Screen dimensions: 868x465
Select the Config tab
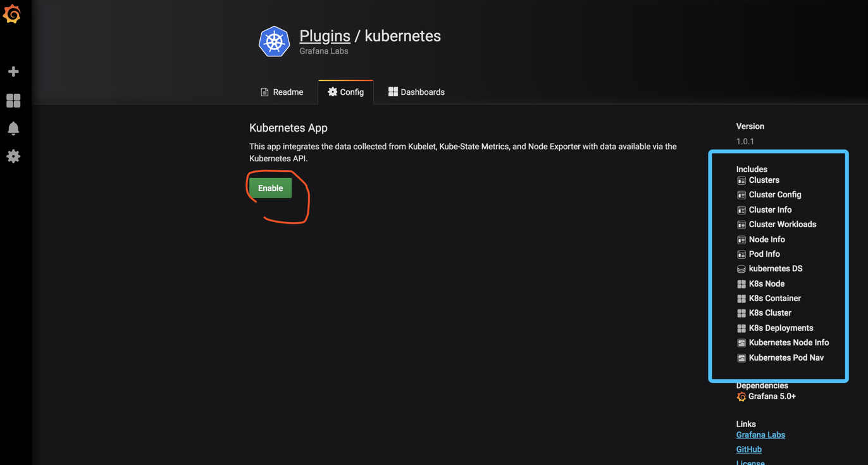[x=345, y=92]
